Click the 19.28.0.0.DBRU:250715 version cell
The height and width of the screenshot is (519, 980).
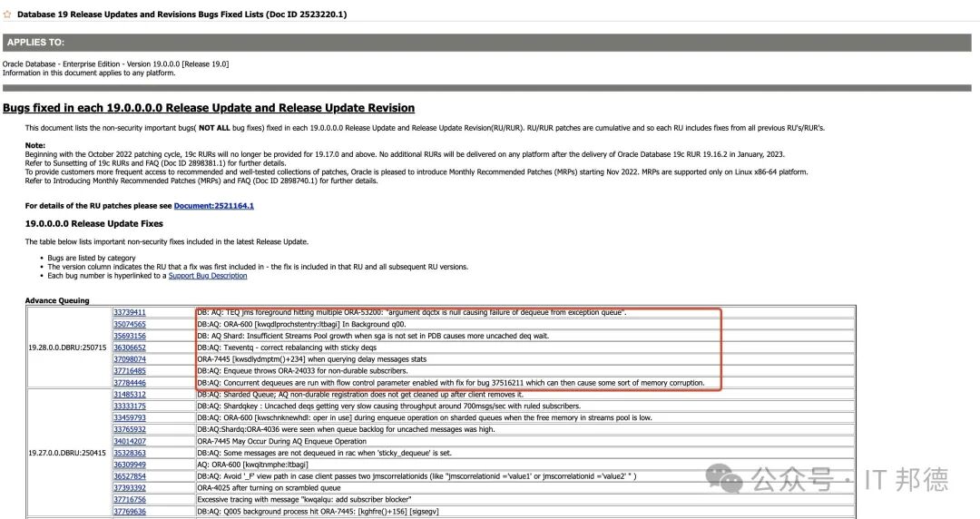click(x=67, y=348)
